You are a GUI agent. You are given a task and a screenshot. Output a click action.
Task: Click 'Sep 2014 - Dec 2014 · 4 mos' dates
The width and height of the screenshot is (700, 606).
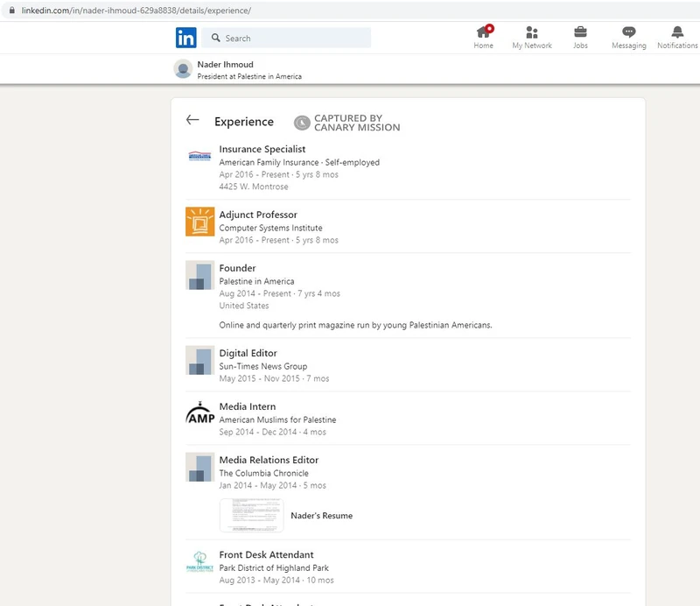[272, 432]
